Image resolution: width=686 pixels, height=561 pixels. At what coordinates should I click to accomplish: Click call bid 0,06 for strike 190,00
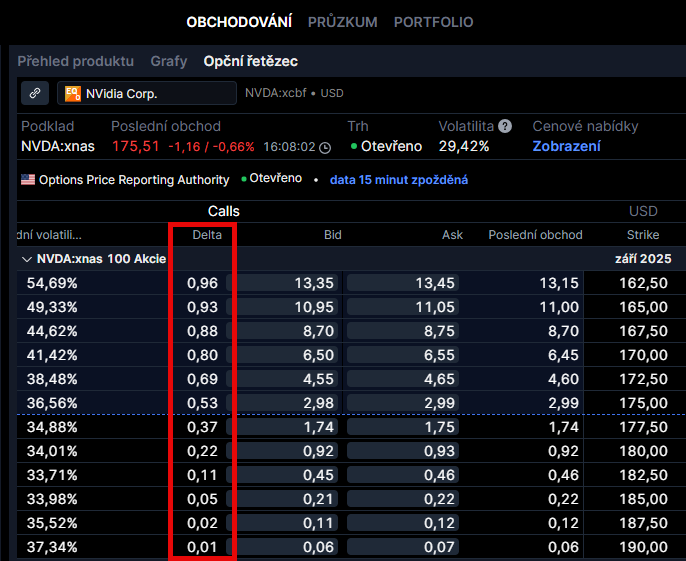(282, 547)
